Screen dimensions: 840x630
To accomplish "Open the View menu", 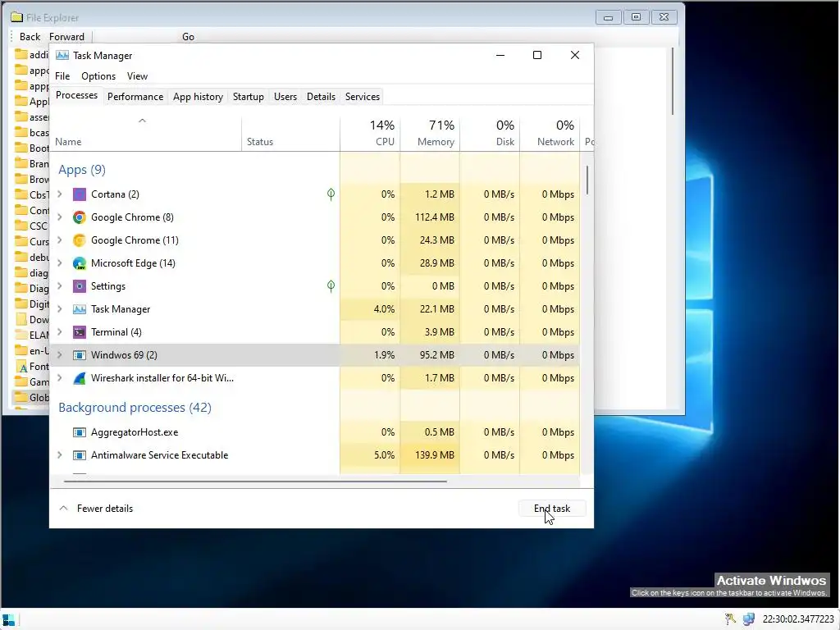I will coord(137,76).
